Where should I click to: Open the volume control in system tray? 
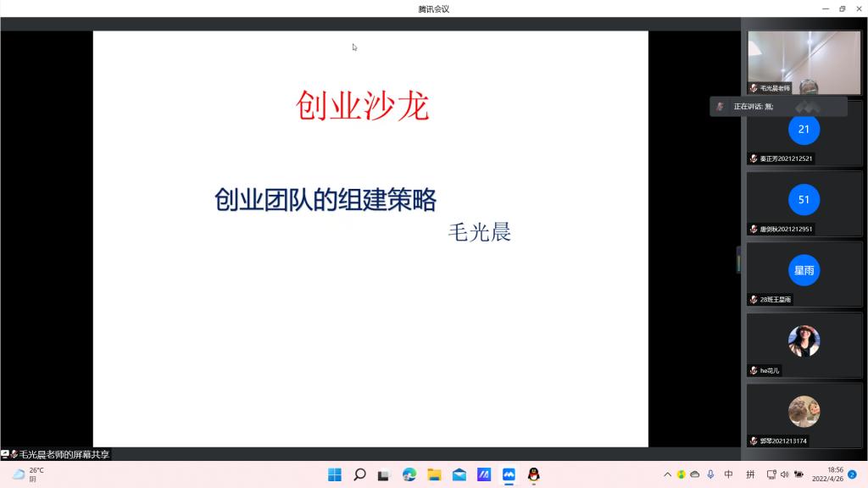(784, 474)
